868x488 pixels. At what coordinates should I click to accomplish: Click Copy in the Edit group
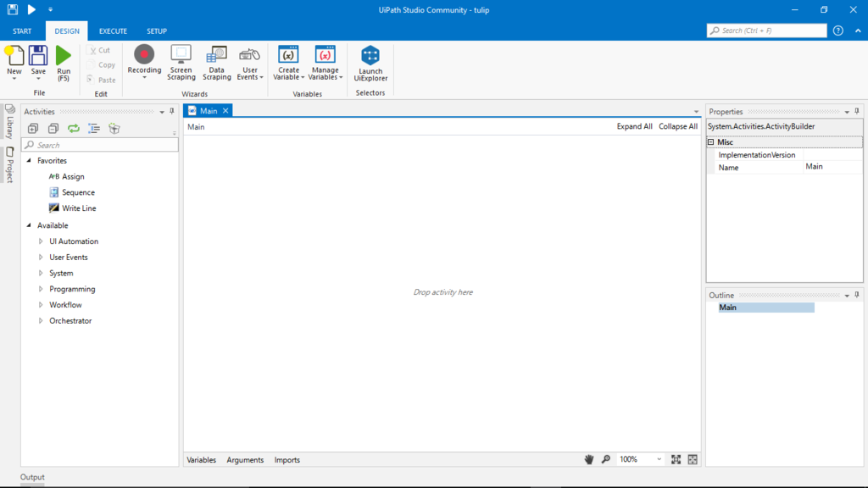(102, 64)
